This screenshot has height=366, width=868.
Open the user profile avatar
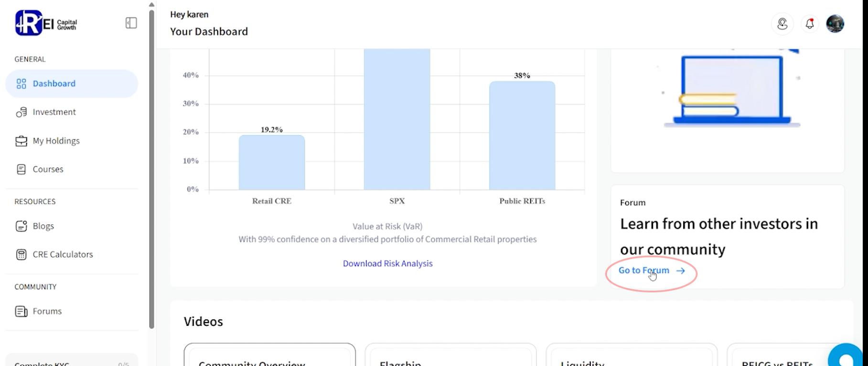pyautogui.click(x=835, y=24)
